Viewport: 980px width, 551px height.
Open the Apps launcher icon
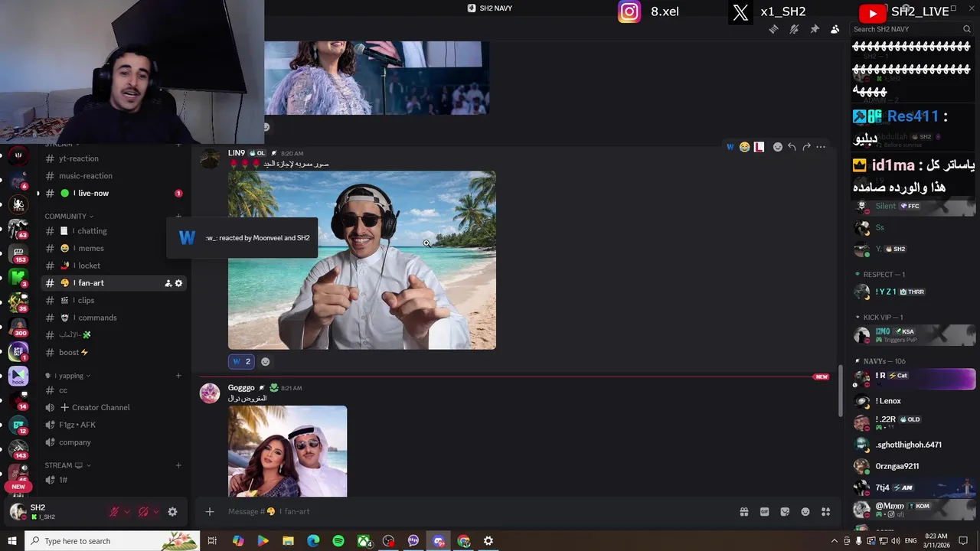tap(825, 512)
